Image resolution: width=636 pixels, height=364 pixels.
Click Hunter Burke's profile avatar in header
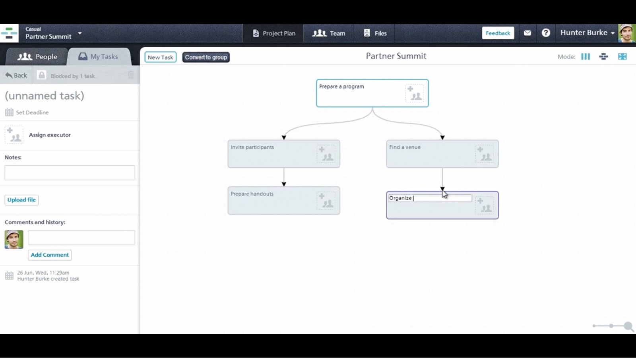627,33
